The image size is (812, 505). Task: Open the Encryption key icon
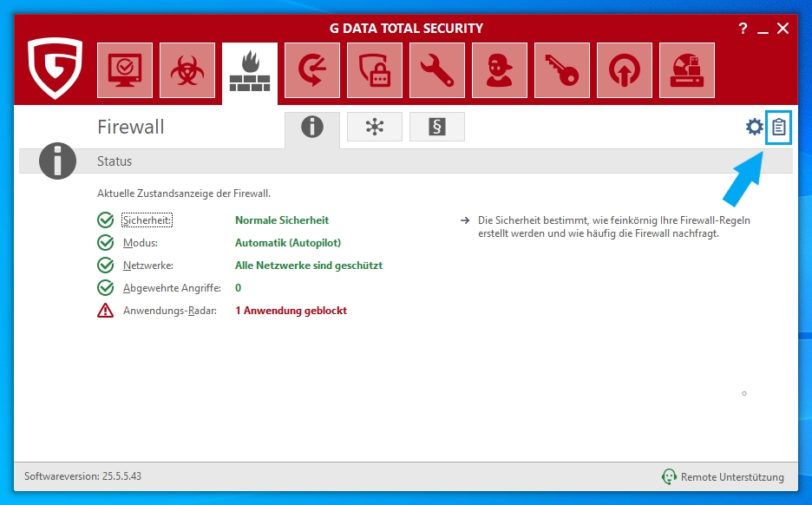562,70
